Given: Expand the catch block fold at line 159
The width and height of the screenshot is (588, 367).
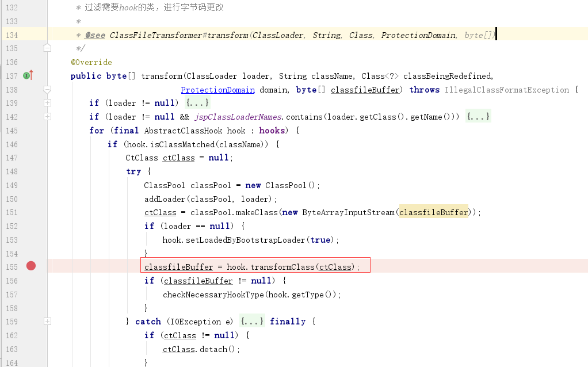Looking at the screenshot, I should pos(47,321).
